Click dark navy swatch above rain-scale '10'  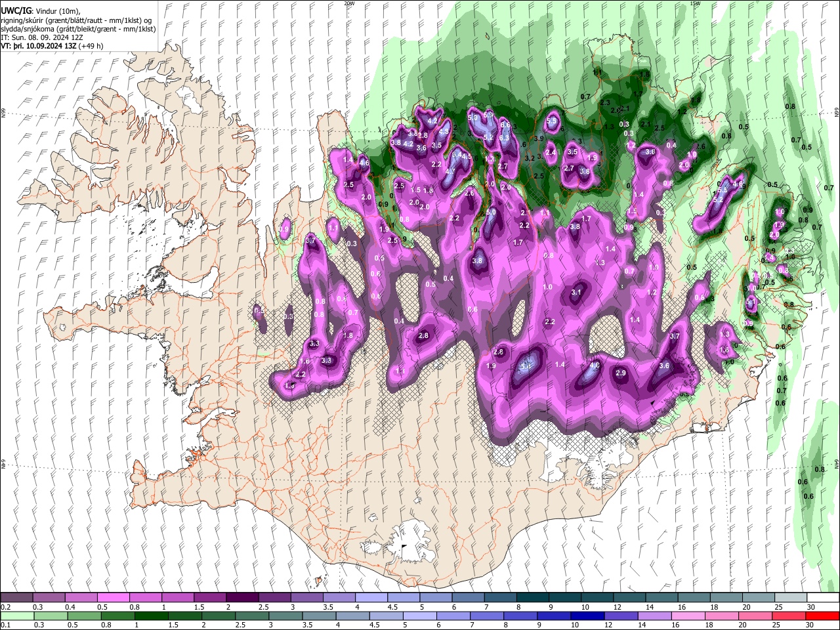586,616
